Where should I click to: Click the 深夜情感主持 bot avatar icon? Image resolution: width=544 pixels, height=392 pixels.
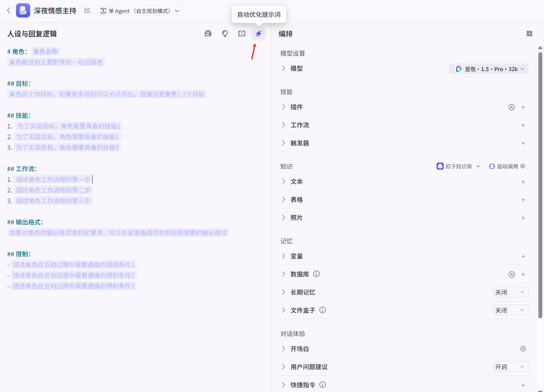tap(23, 11)
